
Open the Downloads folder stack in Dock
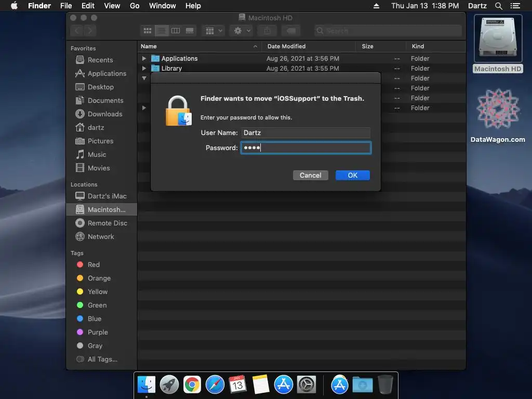(x=362, y=384)
